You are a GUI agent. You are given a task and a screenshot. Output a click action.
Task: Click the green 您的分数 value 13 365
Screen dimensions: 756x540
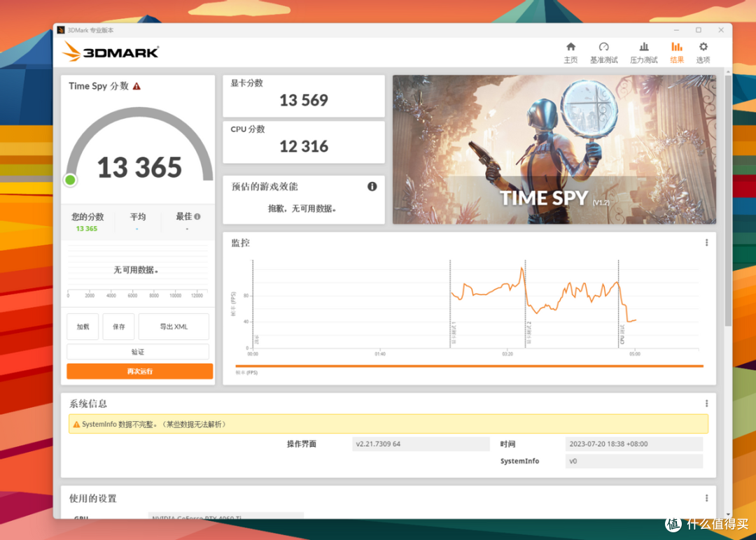point(87,229)
